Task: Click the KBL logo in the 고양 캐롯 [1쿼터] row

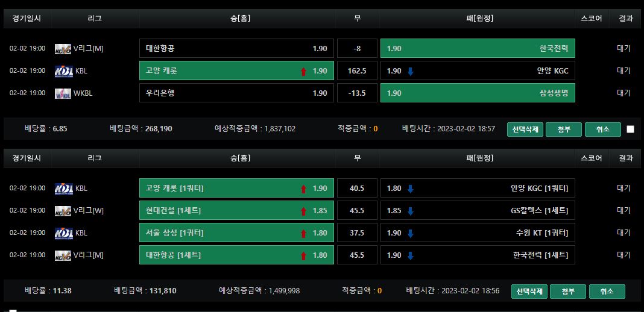Action: [64, 188]
